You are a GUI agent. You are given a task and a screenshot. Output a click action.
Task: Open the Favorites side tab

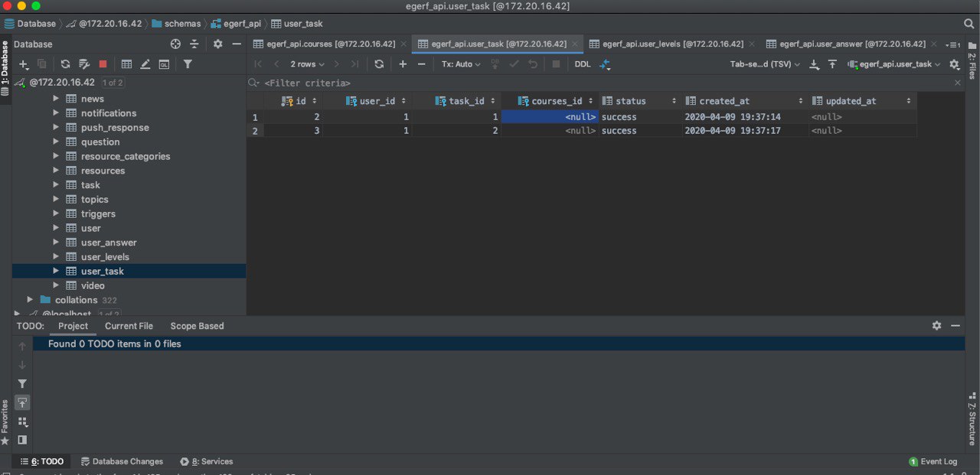[x=5, y=422]
